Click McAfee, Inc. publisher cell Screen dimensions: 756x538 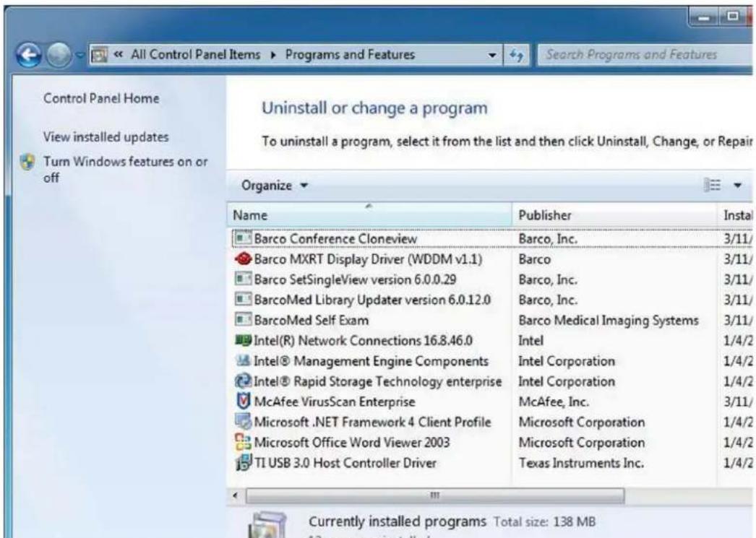(x=554, y=402)
